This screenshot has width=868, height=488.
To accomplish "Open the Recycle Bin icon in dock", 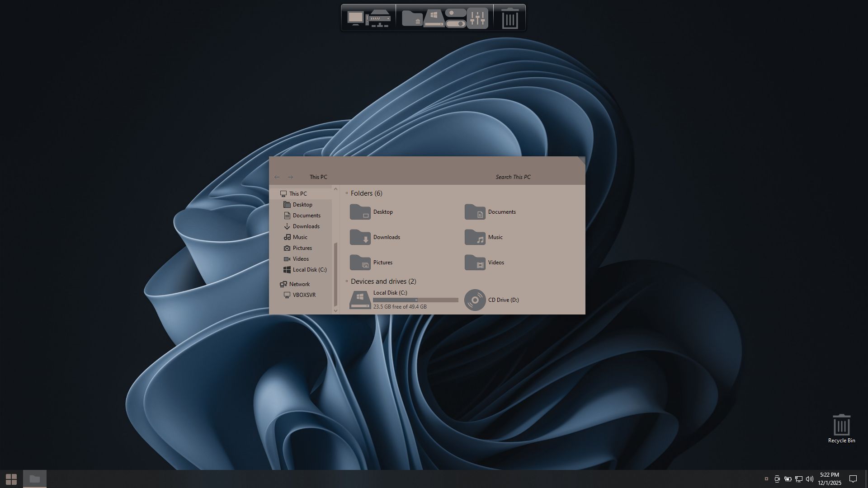I will tap(510, 18).
